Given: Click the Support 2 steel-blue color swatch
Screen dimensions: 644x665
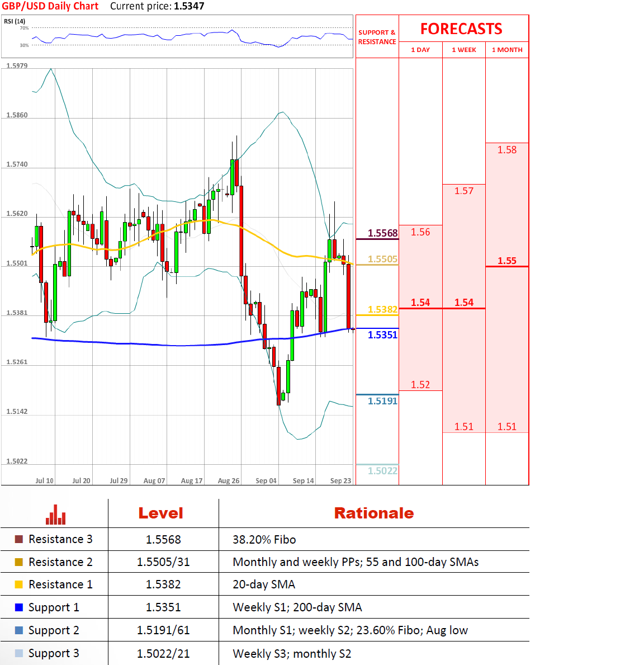Looking at the screenshot, I should [19, 630].
